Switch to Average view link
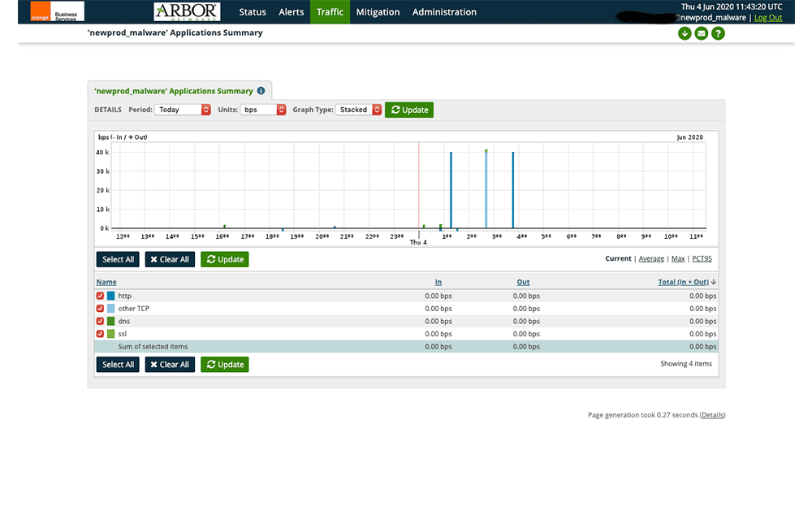 point(651,258)
